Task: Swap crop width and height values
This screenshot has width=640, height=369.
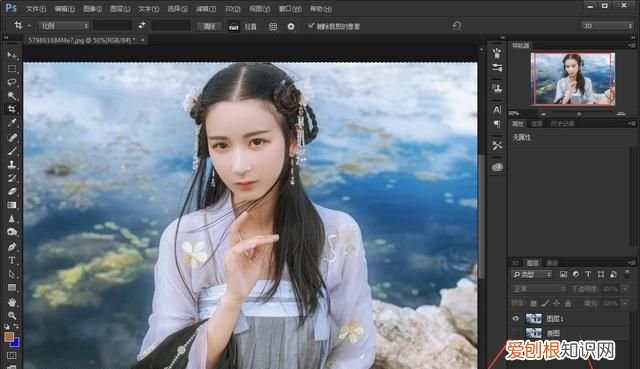Action: coord(142,26)
